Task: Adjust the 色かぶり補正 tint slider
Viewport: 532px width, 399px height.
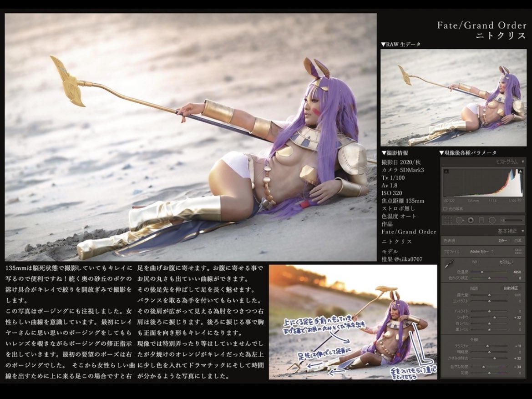Action: [489, 278]
